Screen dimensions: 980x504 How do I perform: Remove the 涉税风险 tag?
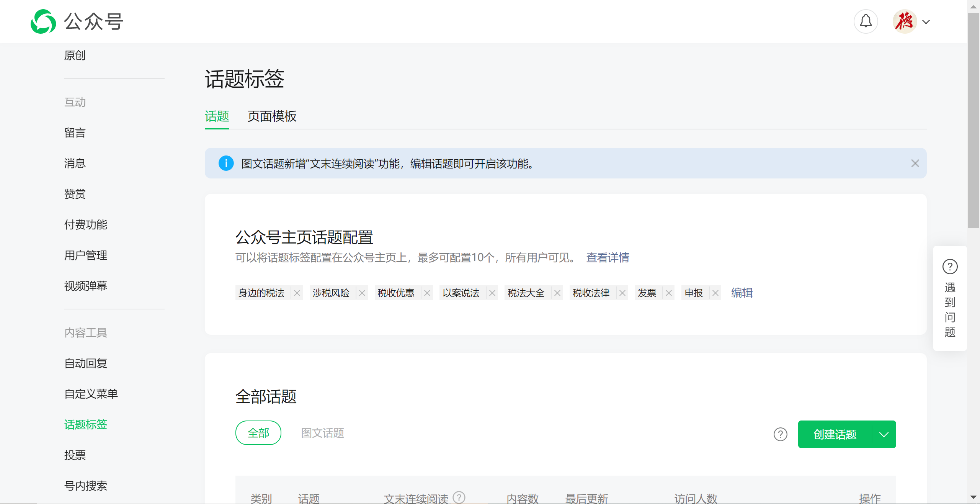[x=362, y=293]
